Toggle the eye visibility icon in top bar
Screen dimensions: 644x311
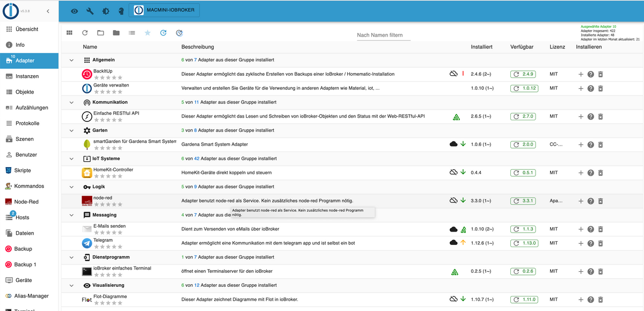tap(75, 11)
